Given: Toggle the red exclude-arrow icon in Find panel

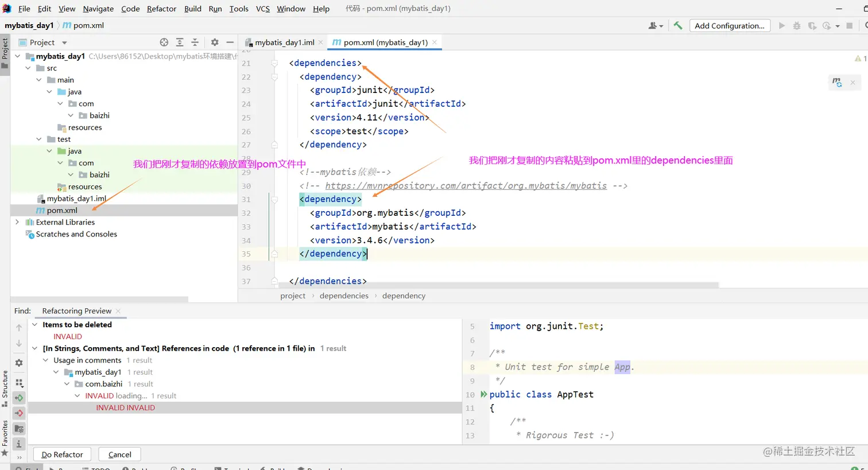Looking at the screenshot, I should point(19,413).
